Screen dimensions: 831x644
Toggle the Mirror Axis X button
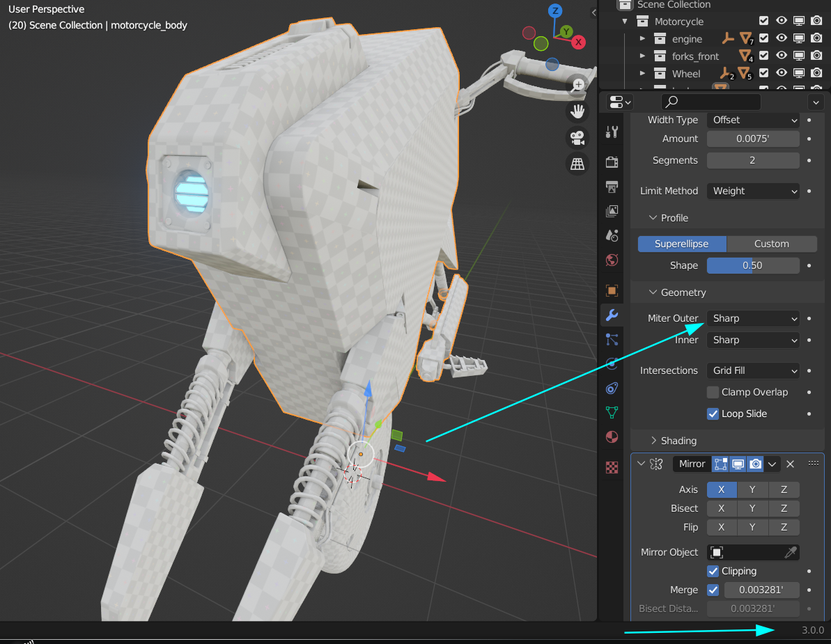pyautogui.click(x=722, y=490)
